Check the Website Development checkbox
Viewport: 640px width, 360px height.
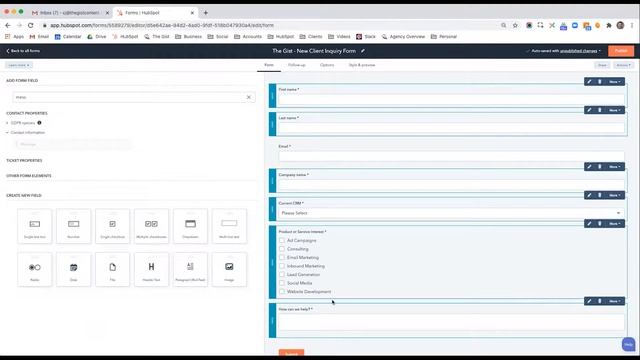tap(282, 291)
